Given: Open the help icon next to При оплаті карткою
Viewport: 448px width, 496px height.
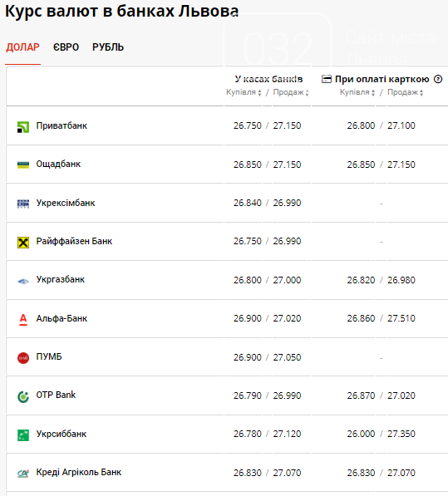Looking at the screenshot, I should click(438, 79).
